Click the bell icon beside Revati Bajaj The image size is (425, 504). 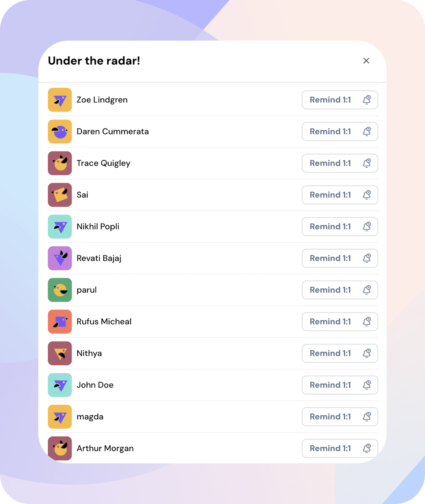point(367,258)
